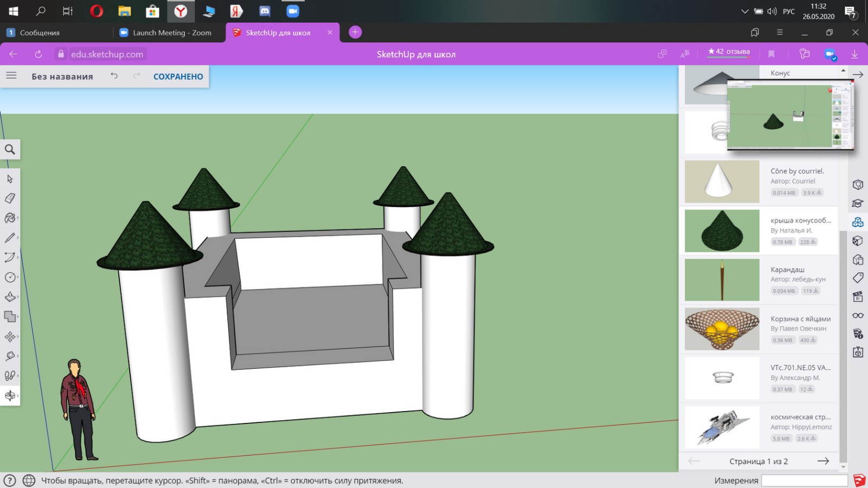868x488 pixels.
Task: Select the Move tool
Action: click(x=10, y=337)
